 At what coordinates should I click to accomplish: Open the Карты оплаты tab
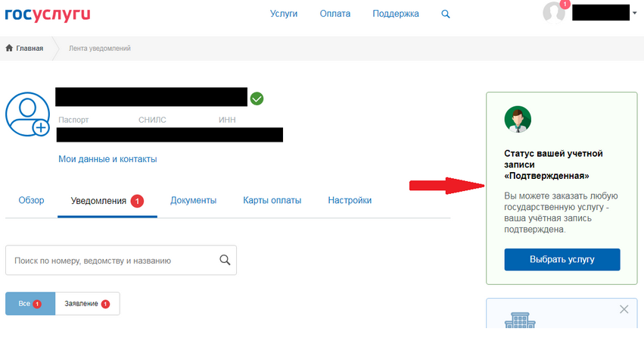point(272,201)
